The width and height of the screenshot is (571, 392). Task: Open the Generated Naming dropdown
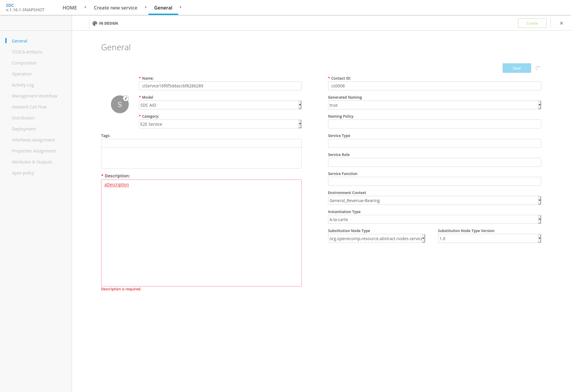tap(434, 105)
